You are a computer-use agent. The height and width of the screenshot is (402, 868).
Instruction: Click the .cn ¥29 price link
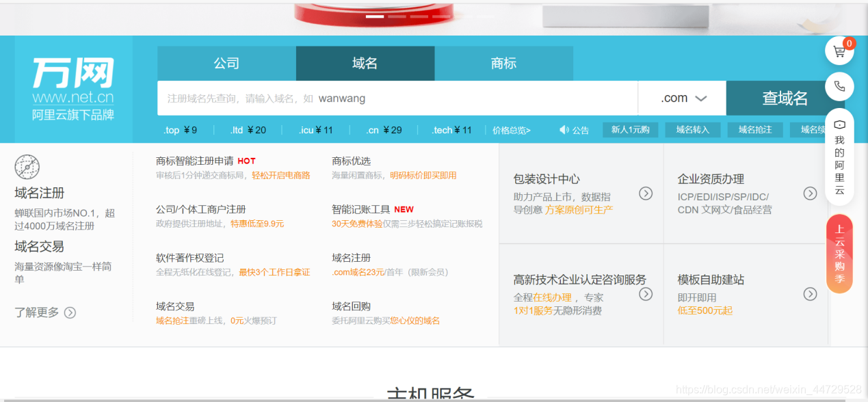pyautogui.click(x=384, y=130)
